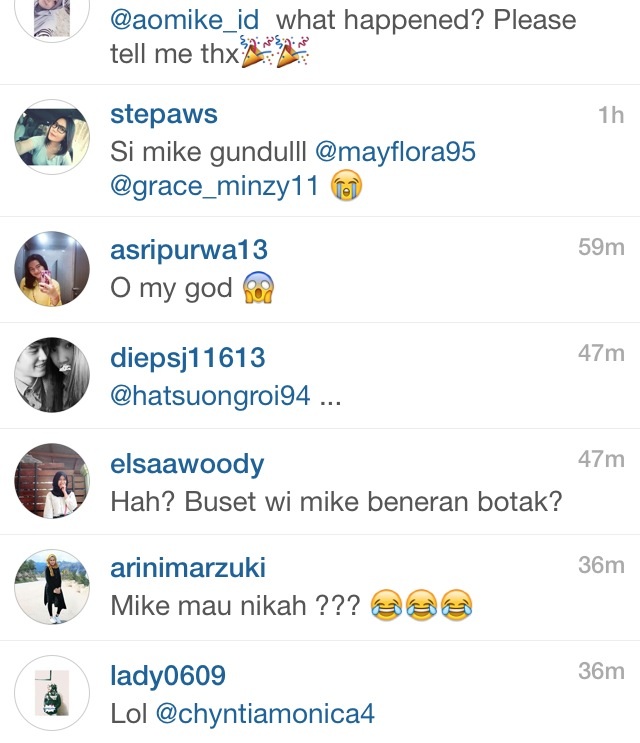Open arinimarzuki profile picture

52,587
